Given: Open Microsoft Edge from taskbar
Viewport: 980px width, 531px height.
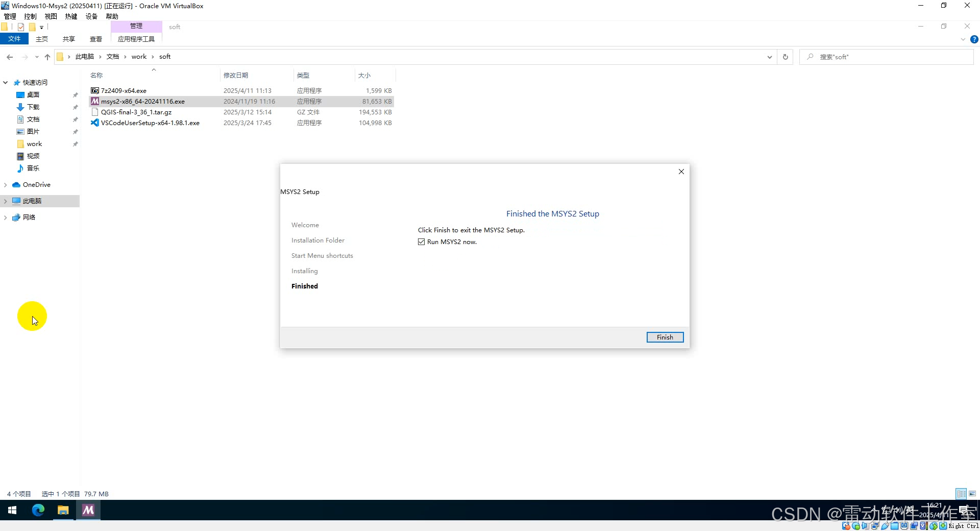Looking at the screenshot, I should click(38, 510).
